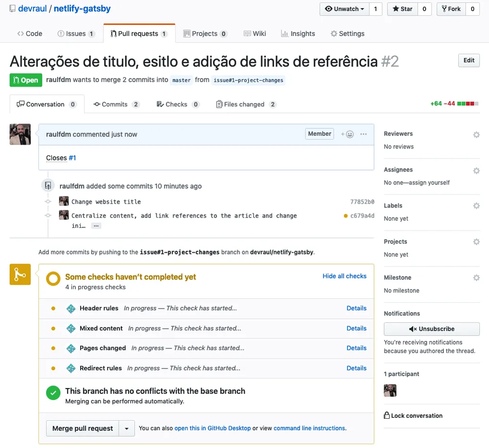
Task: Open the Reviewers gear settings
Action: pyautogui.click(x=476, y=134)
